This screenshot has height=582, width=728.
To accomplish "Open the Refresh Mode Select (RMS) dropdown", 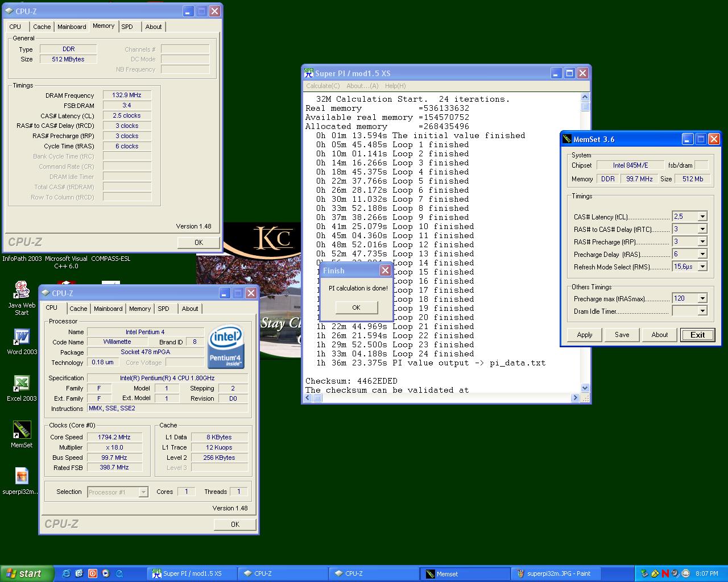I will (x=702, y=267).
